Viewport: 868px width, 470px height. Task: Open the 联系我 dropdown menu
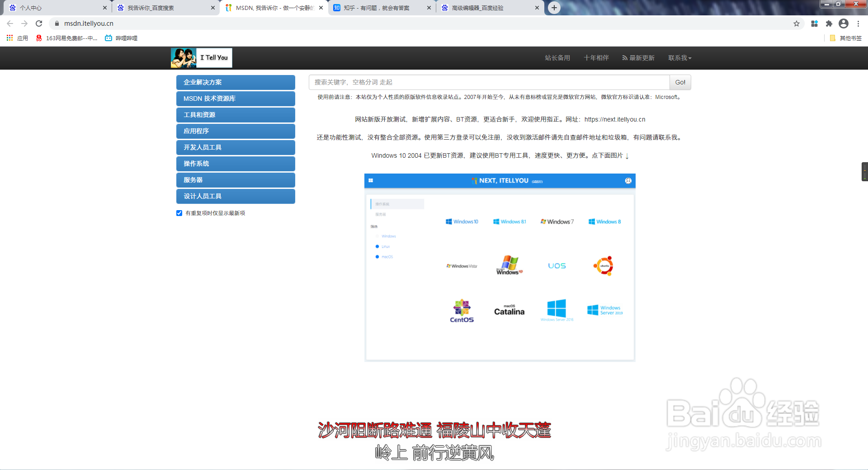(x=680, y=58)
